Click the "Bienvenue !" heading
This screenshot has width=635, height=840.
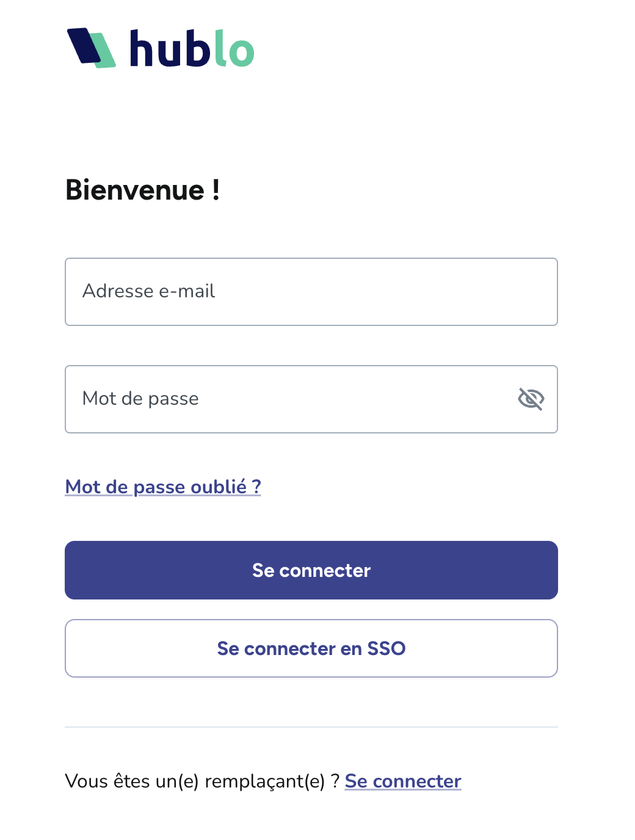[142, 190]
